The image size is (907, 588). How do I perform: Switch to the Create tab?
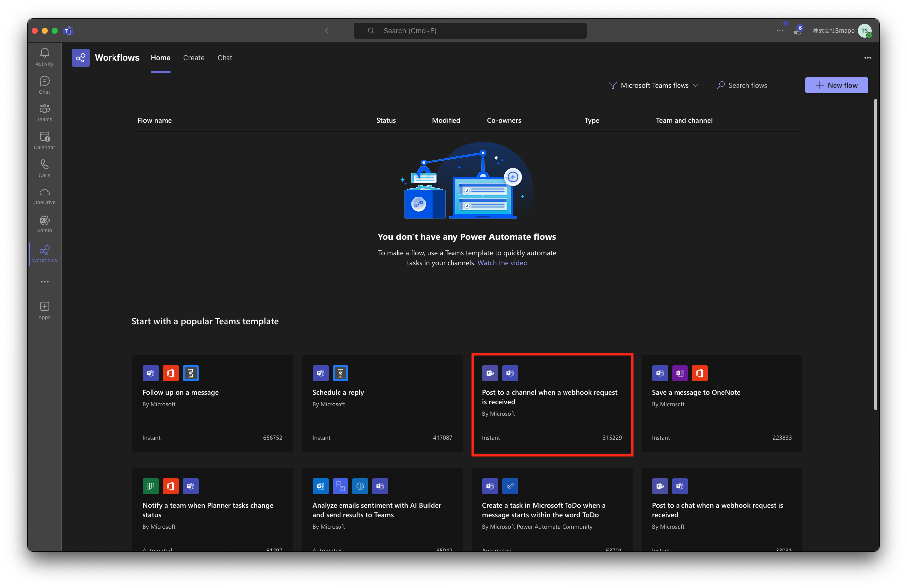(x=194, y=58)
